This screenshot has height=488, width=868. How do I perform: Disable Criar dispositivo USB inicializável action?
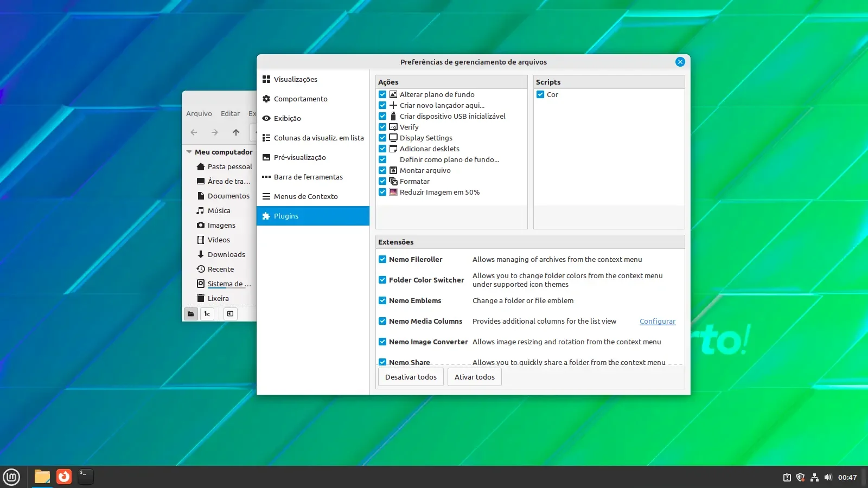coord(382,116)
